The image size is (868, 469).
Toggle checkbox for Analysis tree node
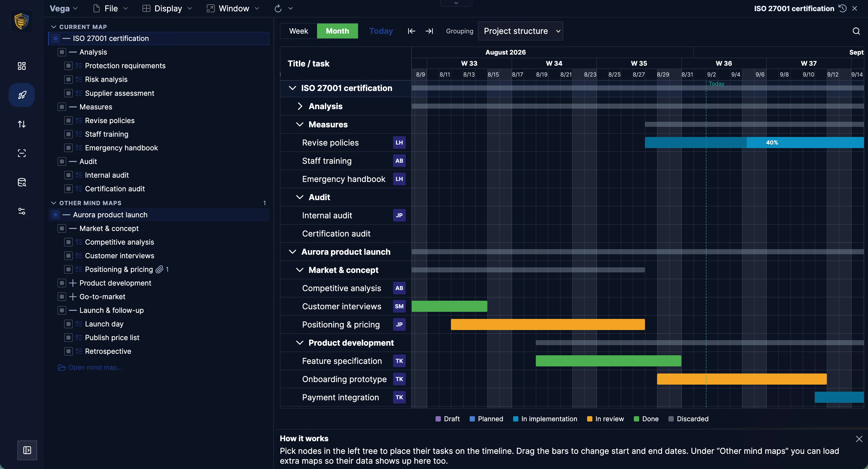tap(62, 52)
